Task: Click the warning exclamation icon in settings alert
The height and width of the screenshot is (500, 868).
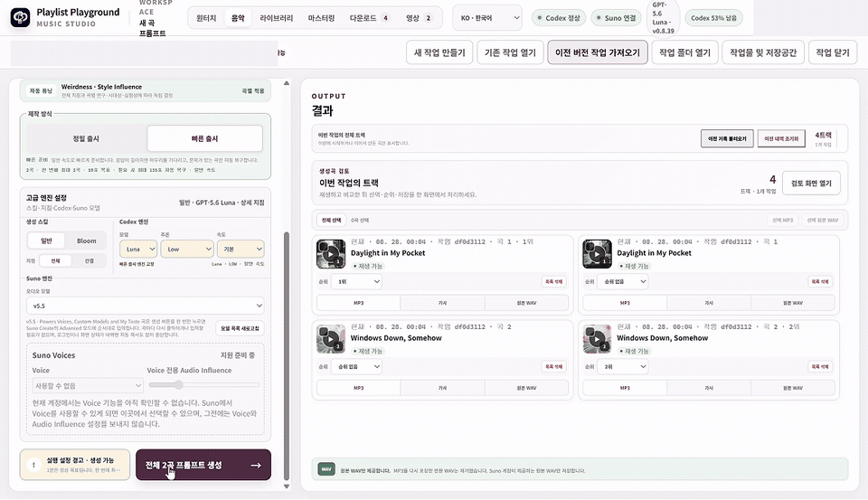Action: point(33,465)
